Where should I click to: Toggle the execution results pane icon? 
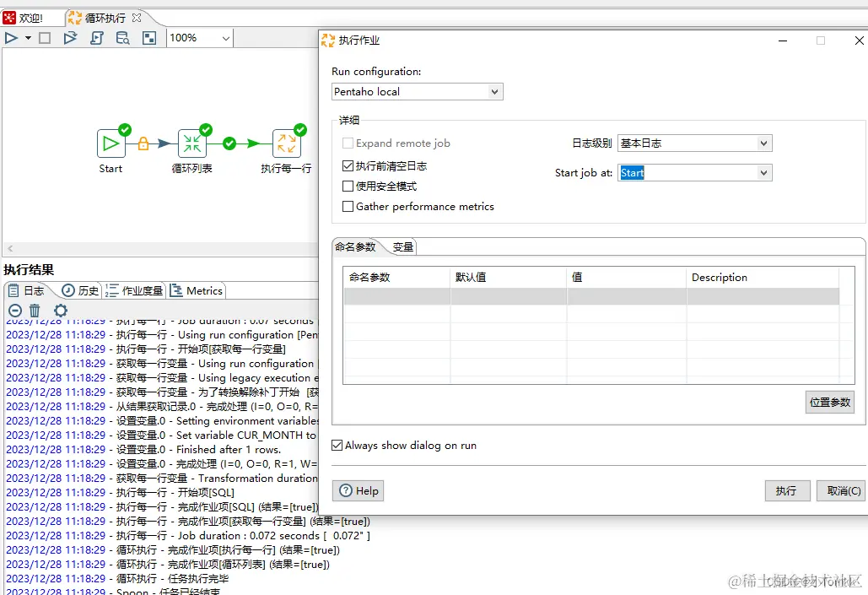[x=149, y=38]
